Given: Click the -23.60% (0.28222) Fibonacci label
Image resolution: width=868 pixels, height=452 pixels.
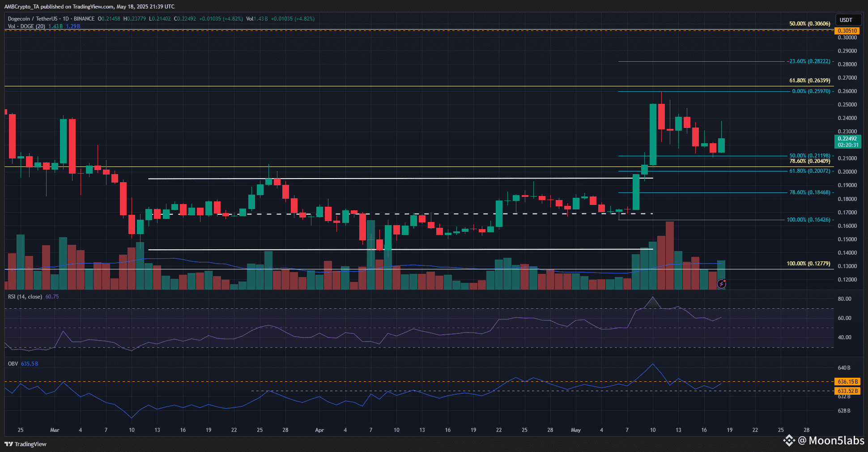Looking at the screenshot, I should [x=809, y=61].
